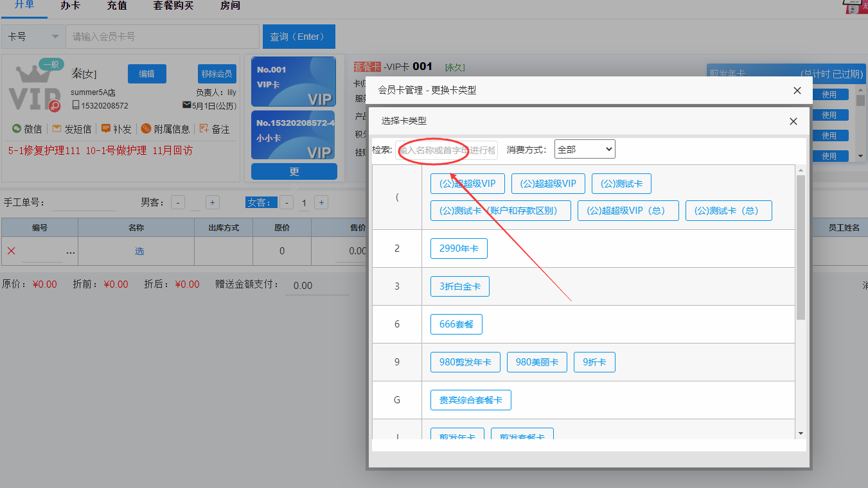Screen dimensions: 868x488
Task: Close the 选择卡类型 dialog
Action: click(x=793, y=121)
